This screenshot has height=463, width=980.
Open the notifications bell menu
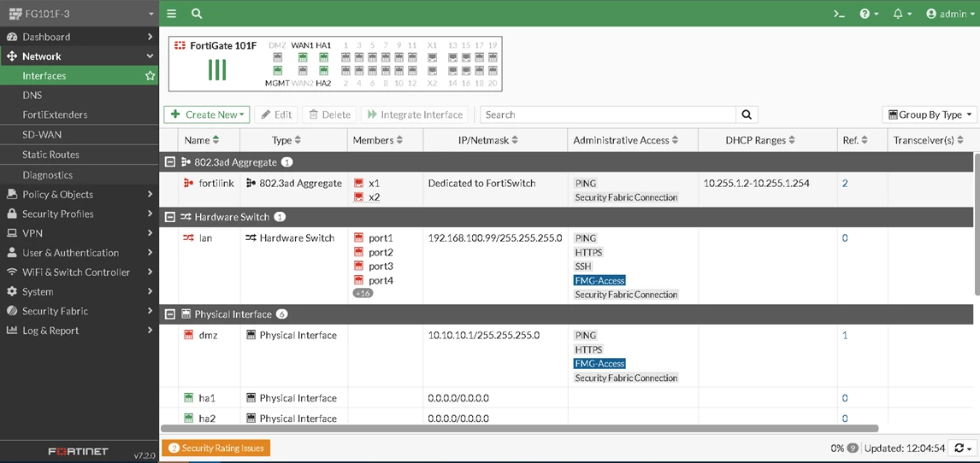pos(902,14)
